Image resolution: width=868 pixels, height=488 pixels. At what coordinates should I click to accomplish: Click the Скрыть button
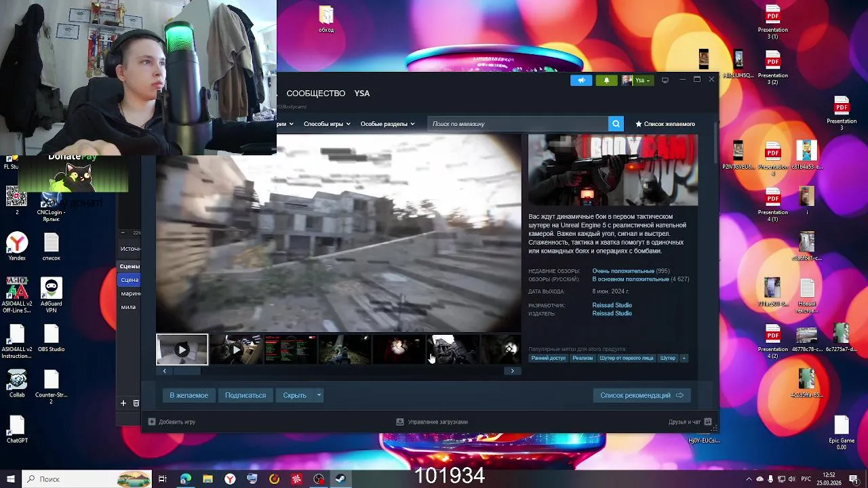pos(295,395)
